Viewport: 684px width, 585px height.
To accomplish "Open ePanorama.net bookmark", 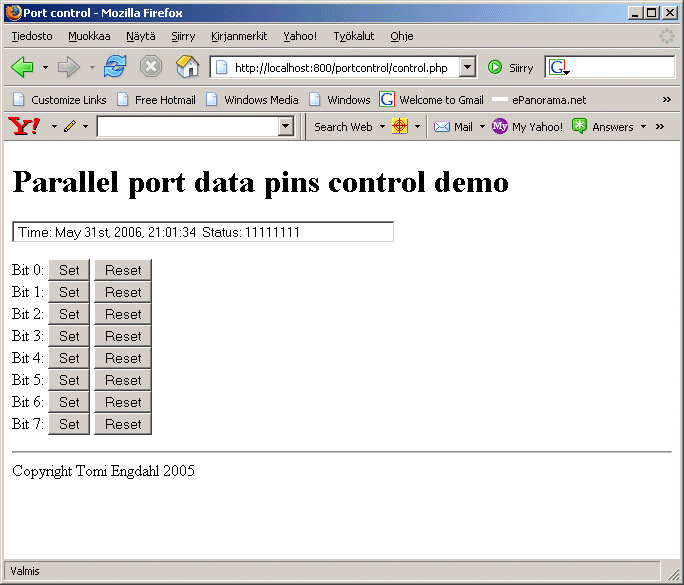I will 539,100.
